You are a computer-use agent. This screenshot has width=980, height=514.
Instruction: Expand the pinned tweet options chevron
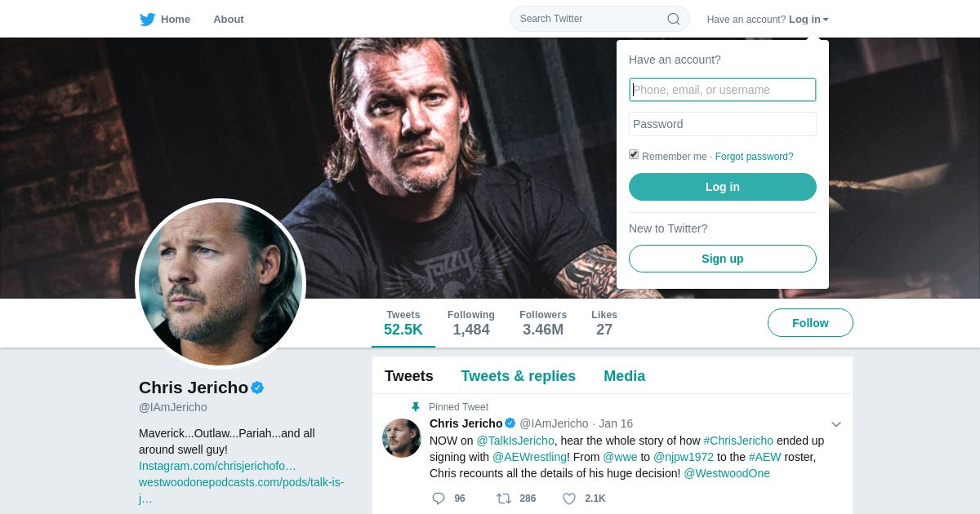(x=835, y=424)
